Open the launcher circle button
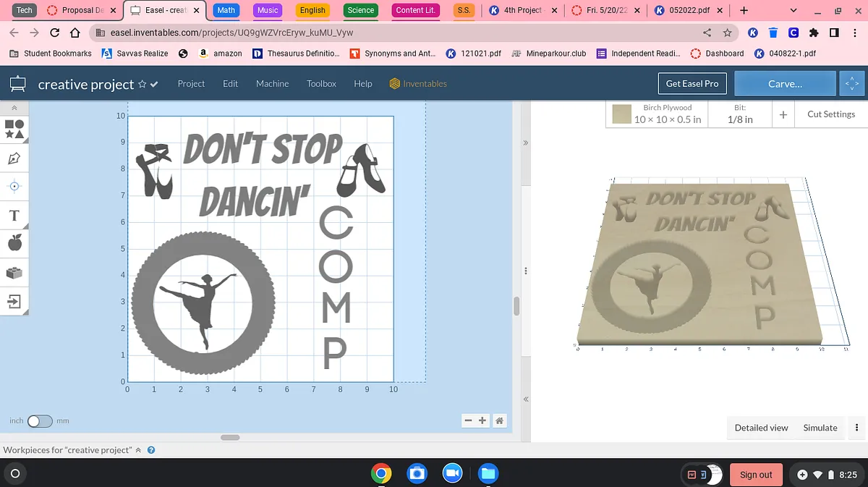The height and width of the screenshot is (487, 868). pyautogui.click(x=14, y=474)
